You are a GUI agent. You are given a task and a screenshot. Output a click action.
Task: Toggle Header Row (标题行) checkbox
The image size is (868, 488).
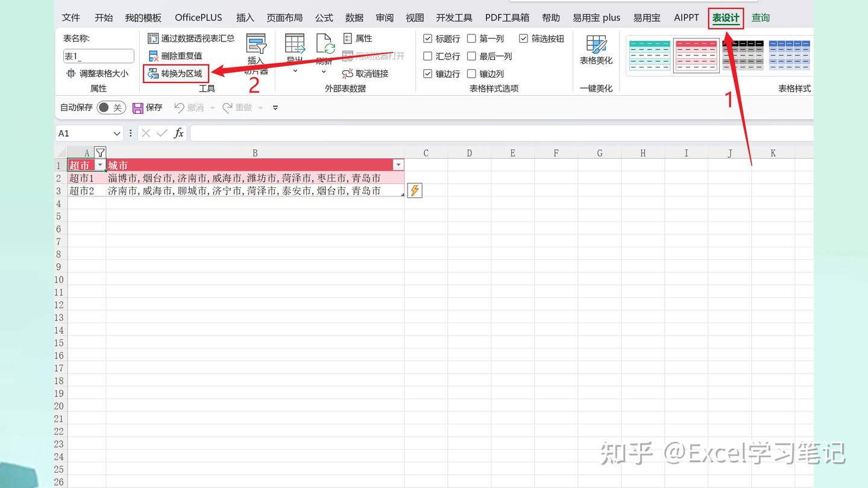point(428,39)
